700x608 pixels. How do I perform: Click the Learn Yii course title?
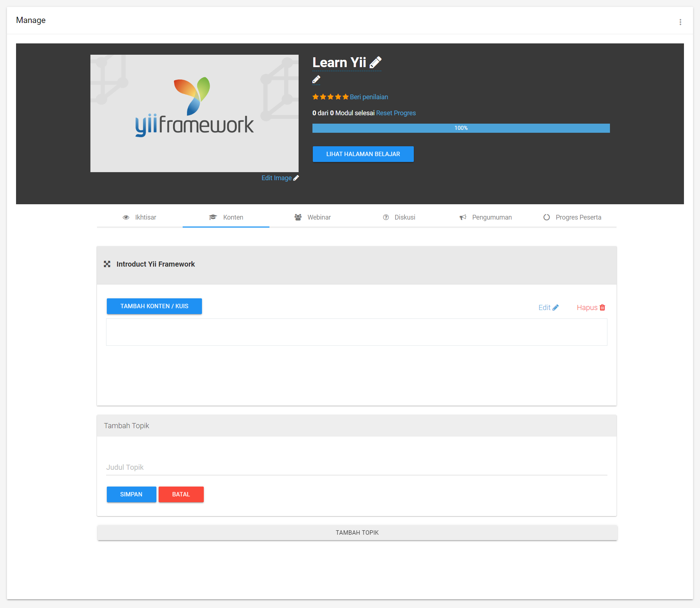(339, 62)
